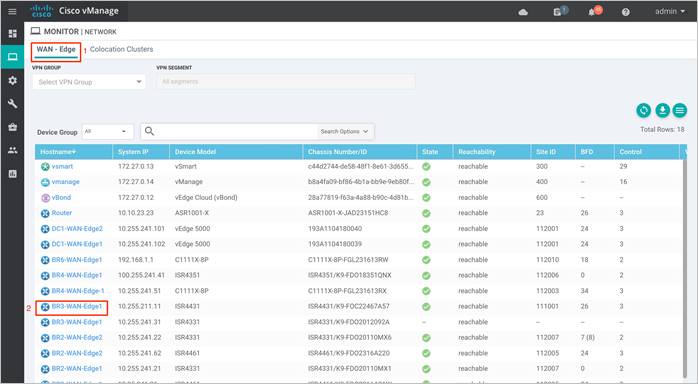Click the device search input field
Screen dimensions: 698x384
[236, 131]
